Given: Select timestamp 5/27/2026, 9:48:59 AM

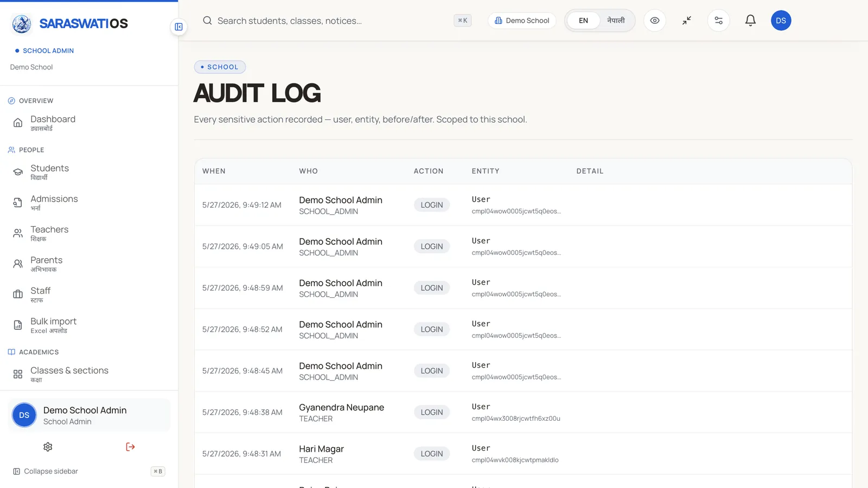Looking at the screenshot, I should point(242,288).
